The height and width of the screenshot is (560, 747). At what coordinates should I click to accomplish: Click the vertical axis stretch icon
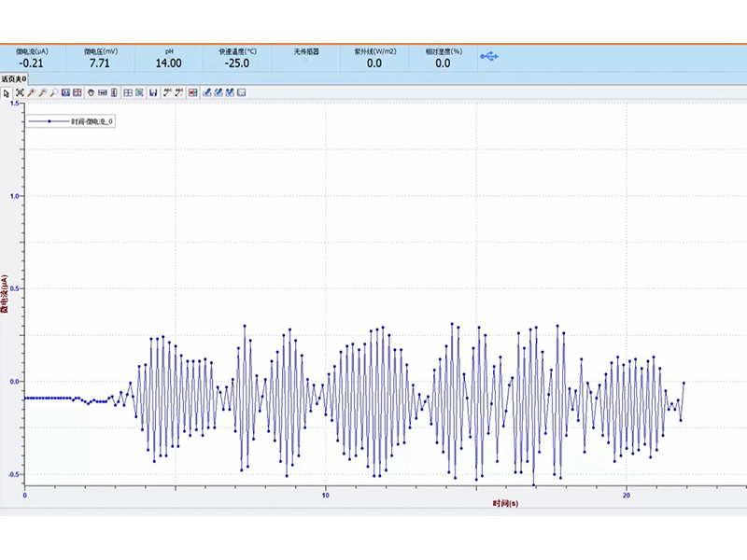(114, 92)
